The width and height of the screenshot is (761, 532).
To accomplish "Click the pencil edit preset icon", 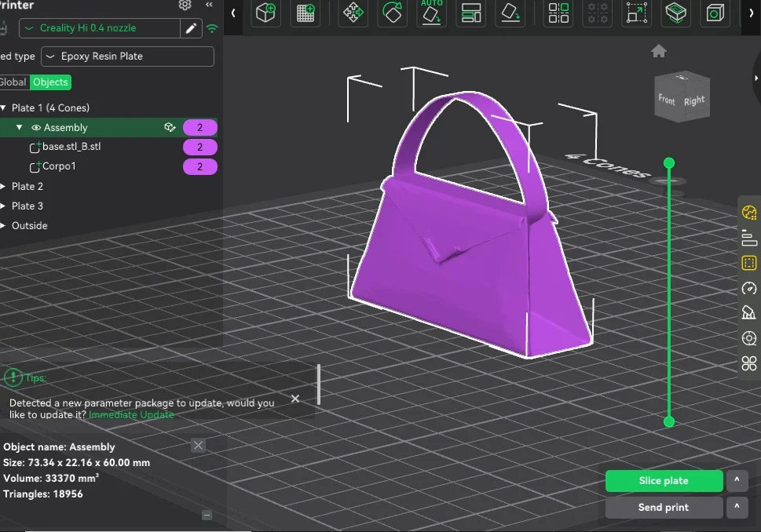I will 191,28.
